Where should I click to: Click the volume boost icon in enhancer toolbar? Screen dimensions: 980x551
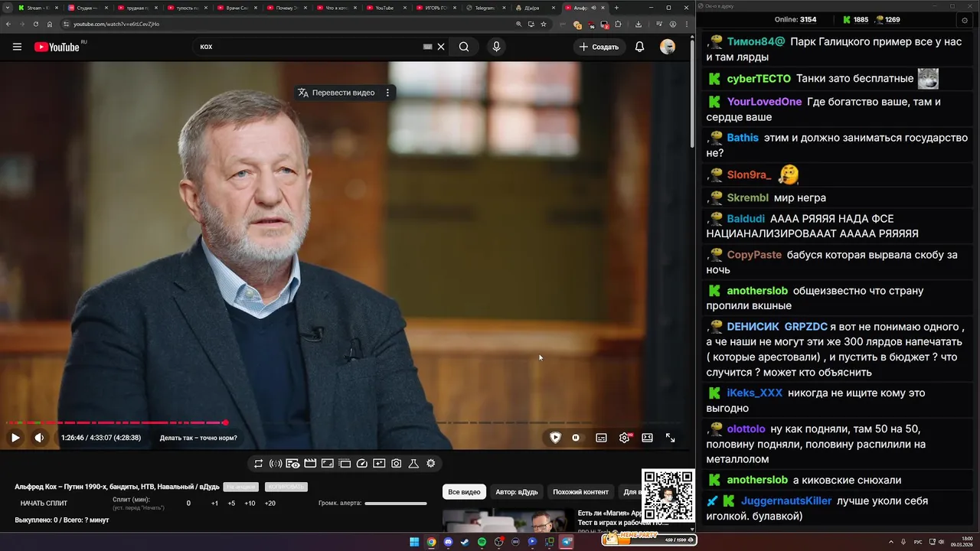pos(276,463)
